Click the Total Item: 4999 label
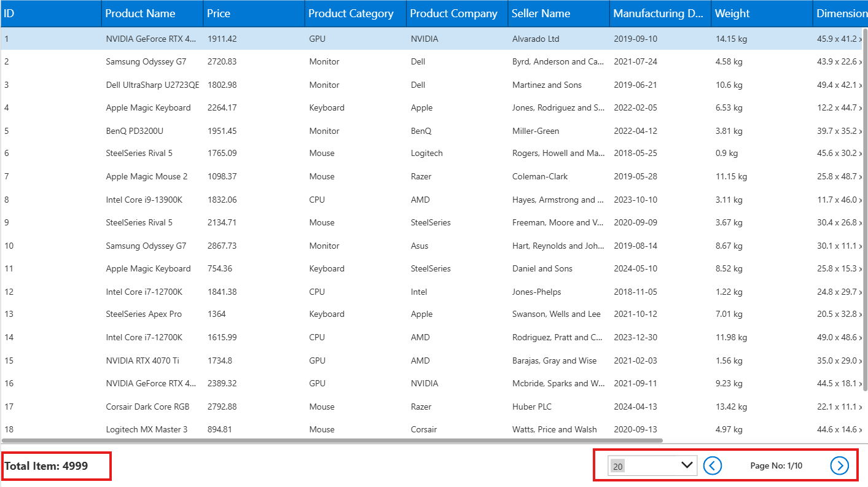The height and width of the screenshot is (487, 868). coord(46,466)
